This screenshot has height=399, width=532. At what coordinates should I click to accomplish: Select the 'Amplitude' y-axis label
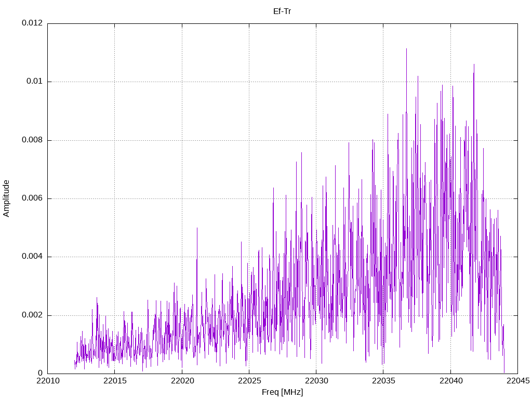[6, 198]
